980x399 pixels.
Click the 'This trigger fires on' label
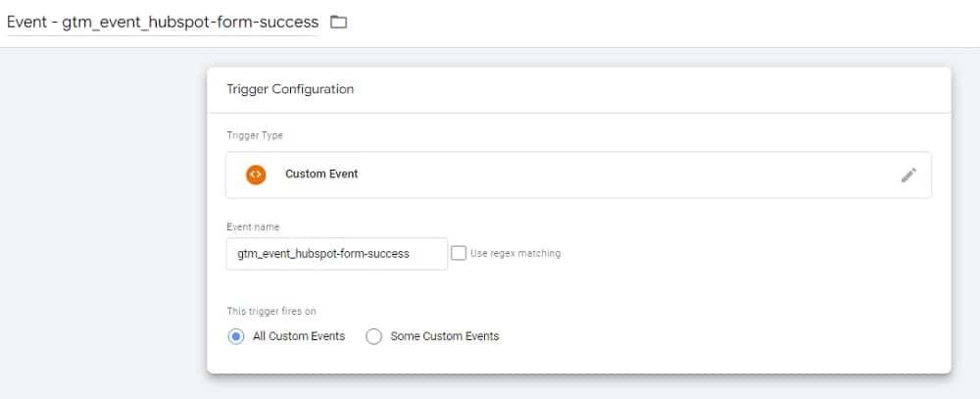coord(271,312)
